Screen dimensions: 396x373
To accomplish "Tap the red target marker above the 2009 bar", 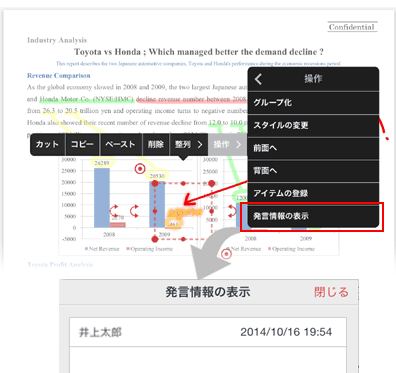I will click(x=140, y=169).
